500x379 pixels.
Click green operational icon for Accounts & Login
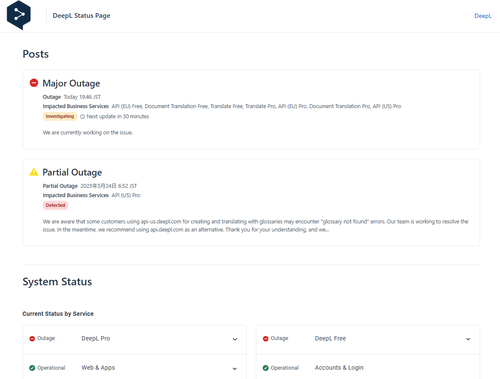click(x=265, y=368)
